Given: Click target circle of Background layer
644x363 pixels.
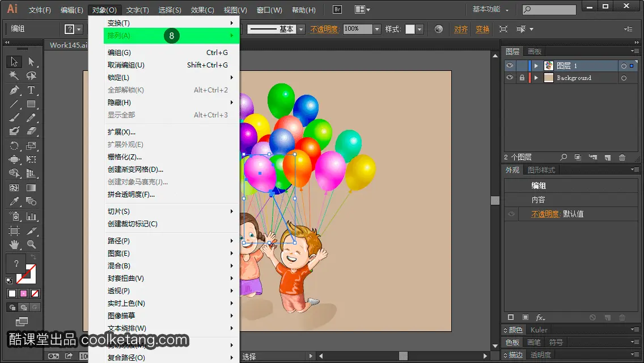Looking at the screenshot, I should click(624, 78).
